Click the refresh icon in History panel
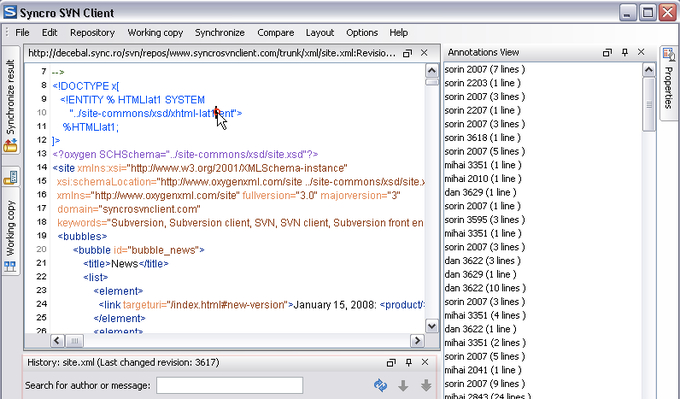 [380, 385]
